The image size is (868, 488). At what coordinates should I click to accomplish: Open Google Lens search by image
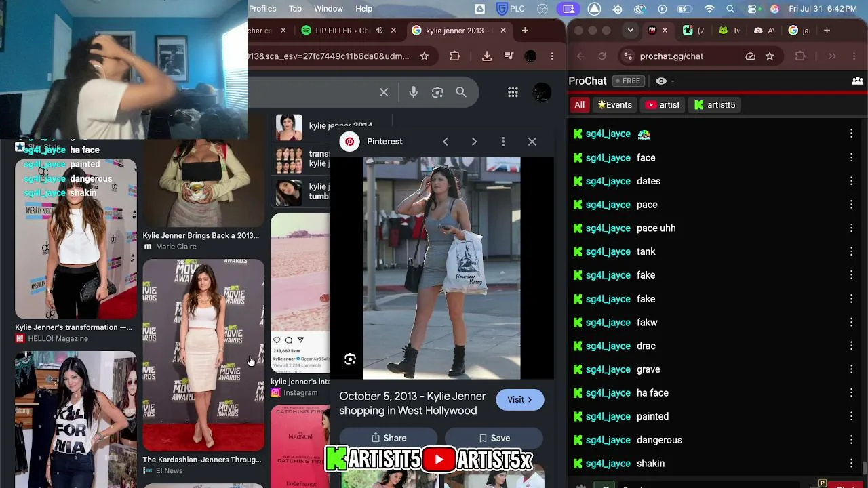pyautogui.click(x=437, y=92)
